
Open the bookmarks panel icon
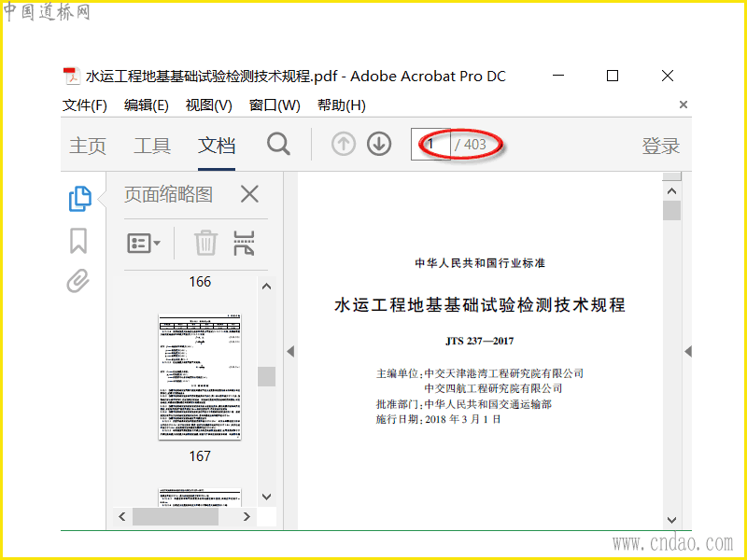(78, 241)
